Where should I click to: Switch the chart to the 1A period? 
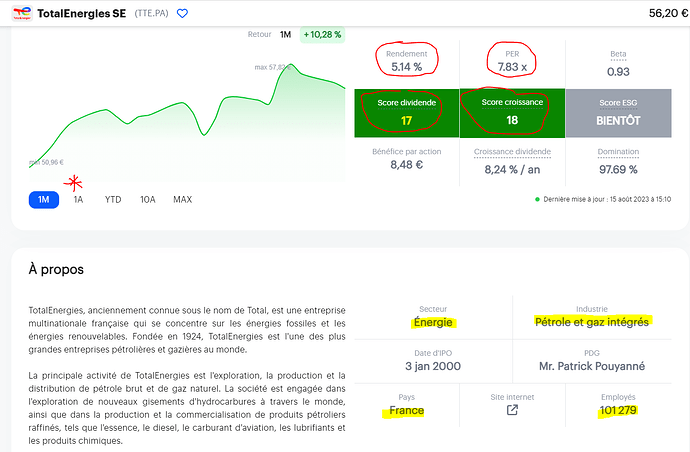tap(78, 199)
